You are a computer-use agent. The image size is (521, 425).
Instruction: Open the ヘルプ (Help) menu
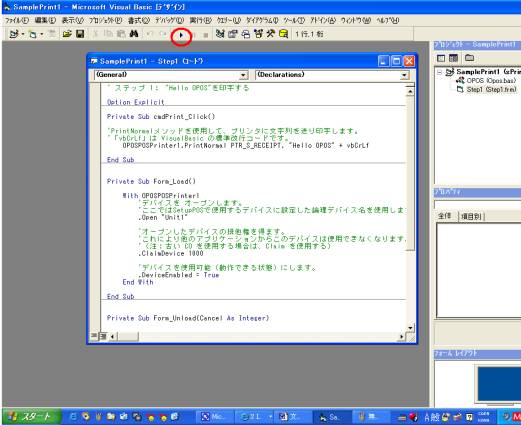coord(388,21)
